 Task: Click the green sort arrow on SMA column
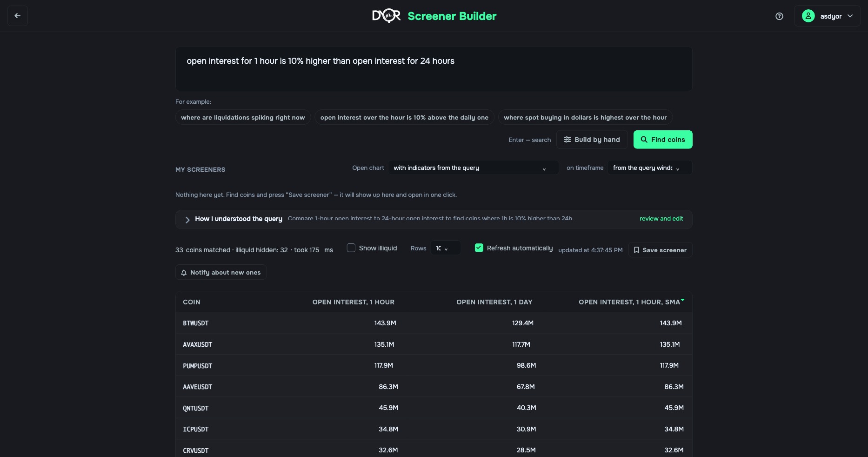(682, 300)
